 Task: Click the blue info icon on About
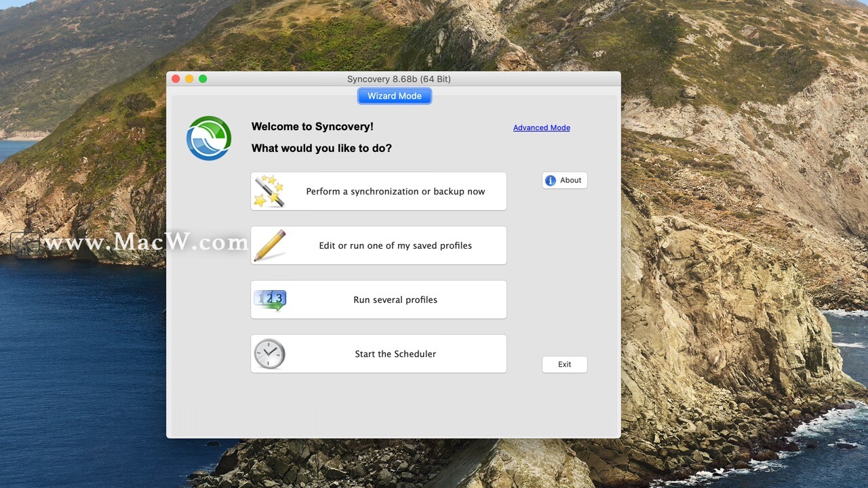pyautogui.click(x=551, y=180)
